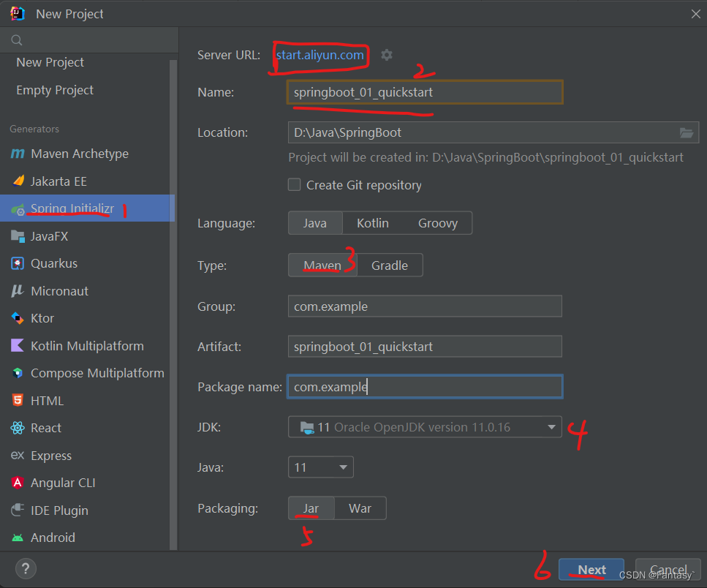Click the Express ex icon

(x=17, y=456)
